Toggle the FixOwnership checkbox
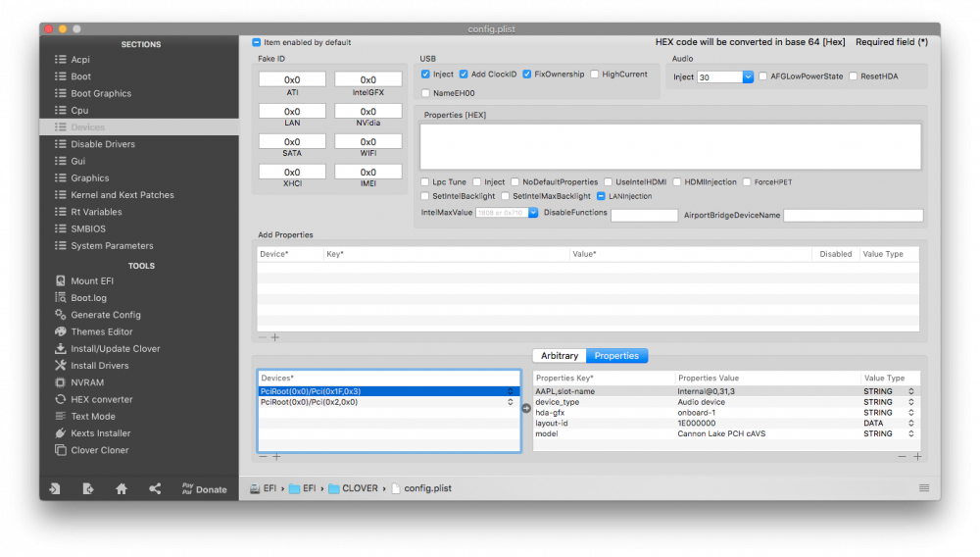 coord(527,74)
